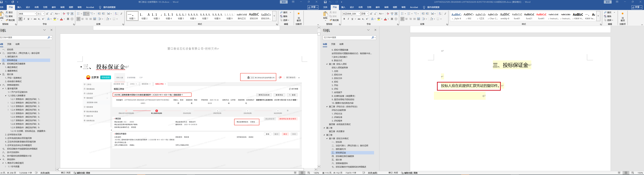Open font color picker arrow, left window

pos(64,19)
